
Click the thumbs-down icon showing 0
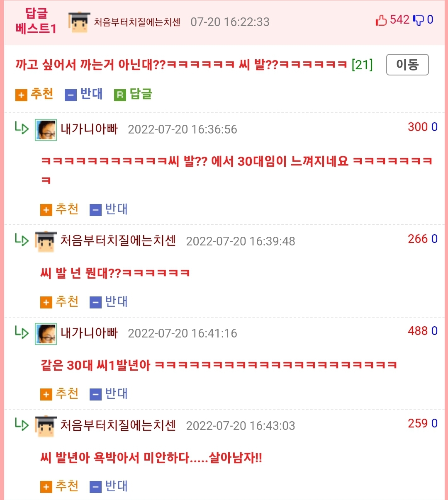(x=419, y=20)
